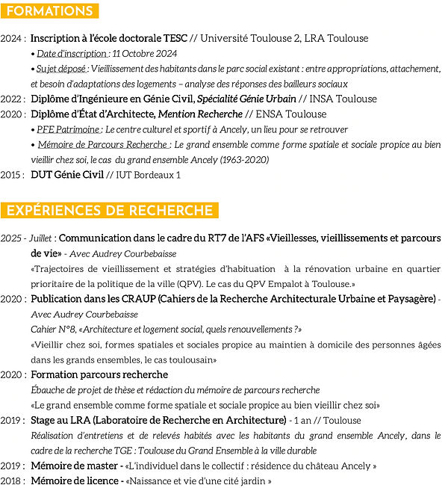Click the "2025 - Juillet" date label
The height and width of the screenshot is (488, 448).
(27, 238)
